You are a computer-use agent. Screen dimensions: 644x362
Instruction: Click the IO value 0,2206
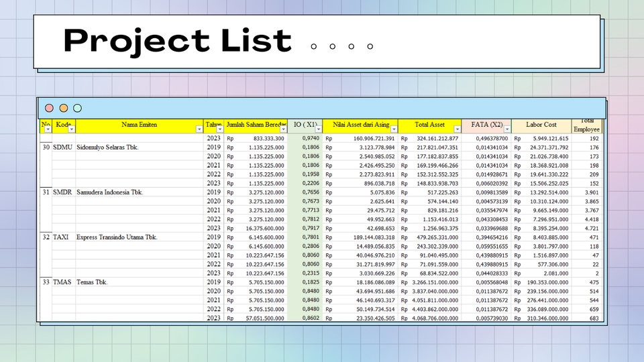[311, 184]
